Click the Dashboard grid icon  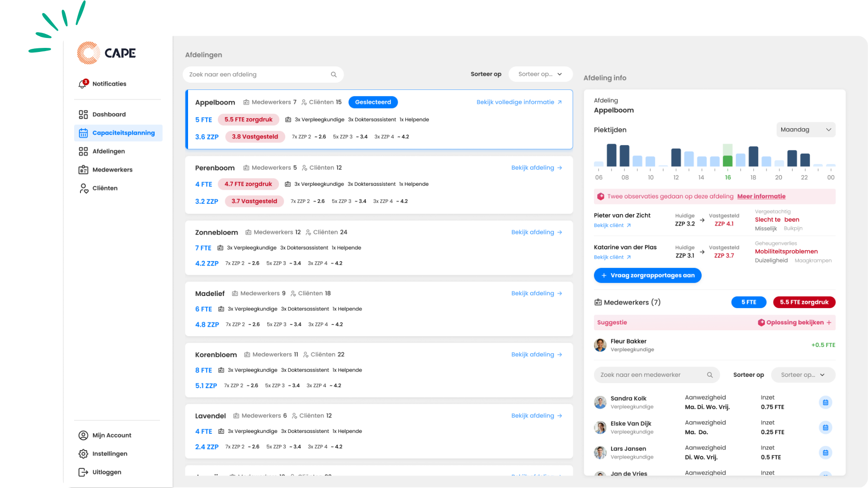tap(83, 114)
